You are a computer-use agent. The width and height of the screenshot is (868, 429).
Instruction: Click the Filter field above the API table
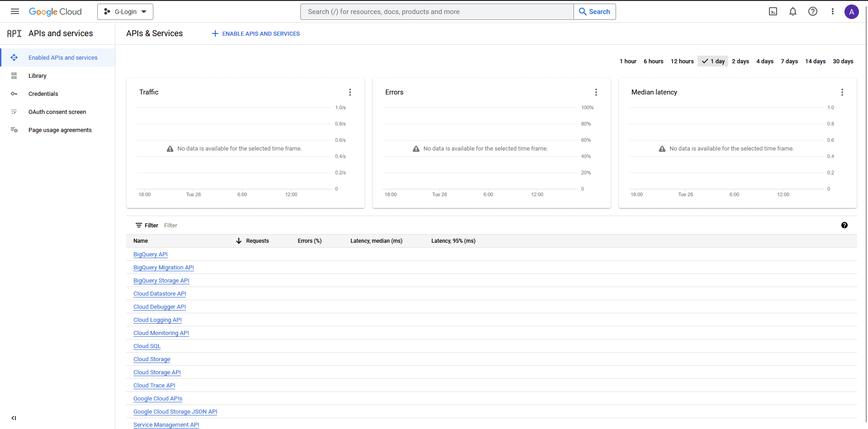[171, 225]
